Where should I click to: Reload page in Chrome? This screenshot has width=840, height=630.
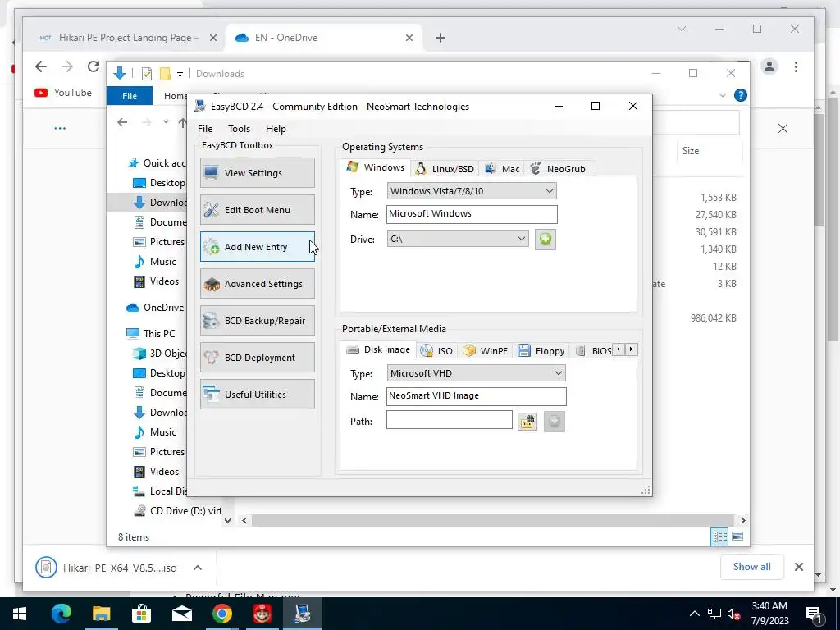click(x=94, y=66)
